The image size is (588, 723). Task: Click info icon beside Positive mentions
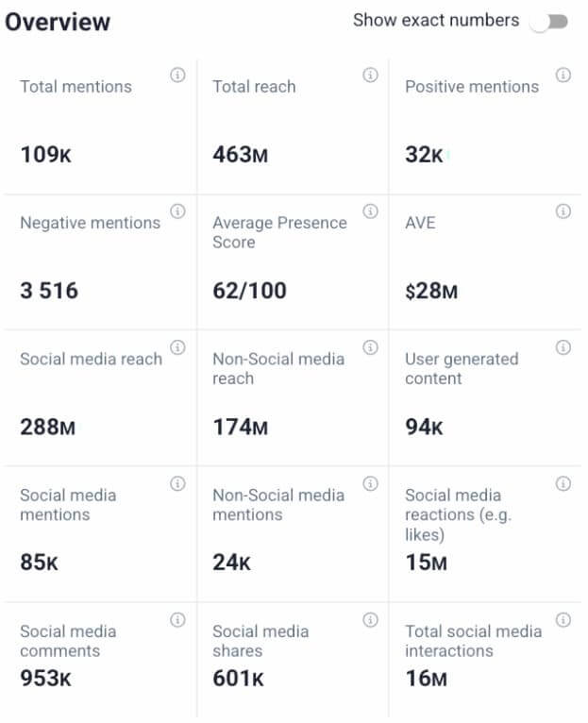563,76
